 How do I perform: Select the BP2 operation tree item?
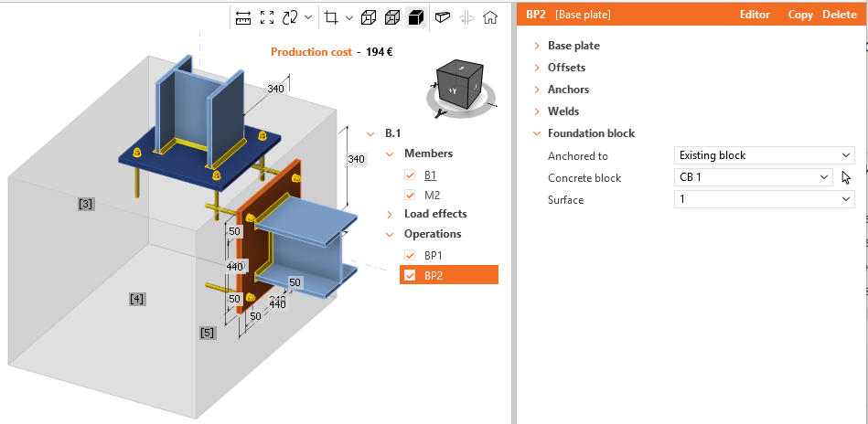448,275
